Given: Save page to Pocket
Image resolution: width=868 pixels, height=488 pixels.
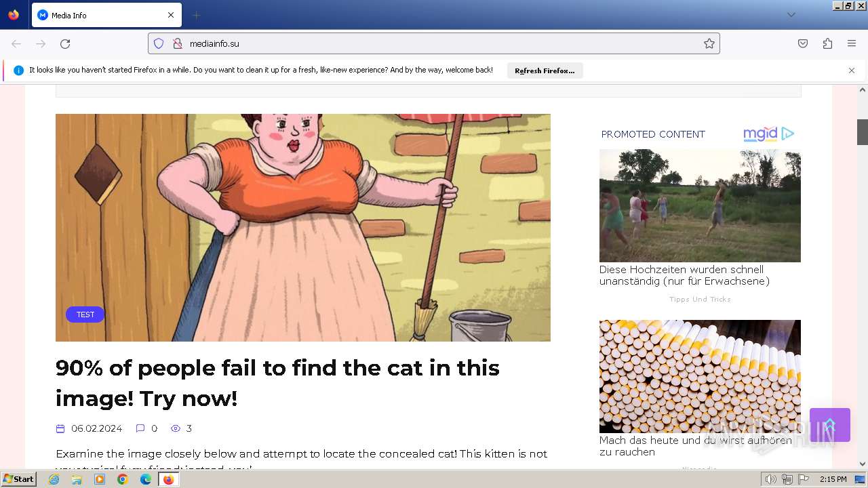Looking at the screenshot, I should [x=803, y=43].
